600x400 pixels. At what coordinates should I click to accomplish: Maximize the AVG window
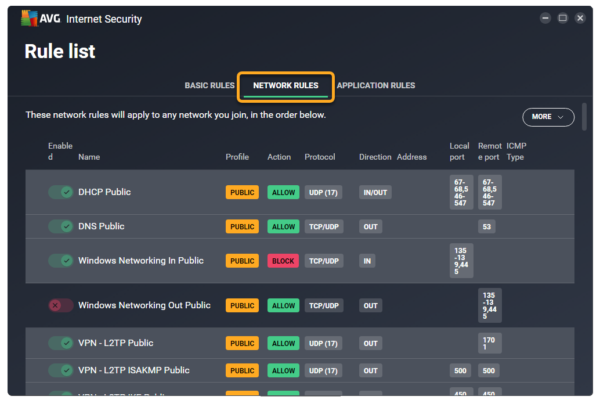562,18
